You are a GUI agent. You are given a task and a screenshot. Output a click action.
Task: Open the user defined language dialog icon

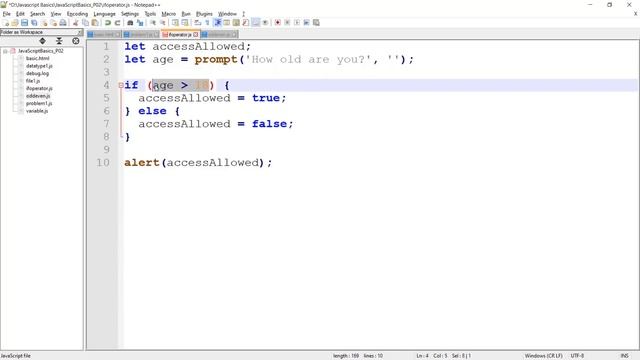[x=227, y=22]
